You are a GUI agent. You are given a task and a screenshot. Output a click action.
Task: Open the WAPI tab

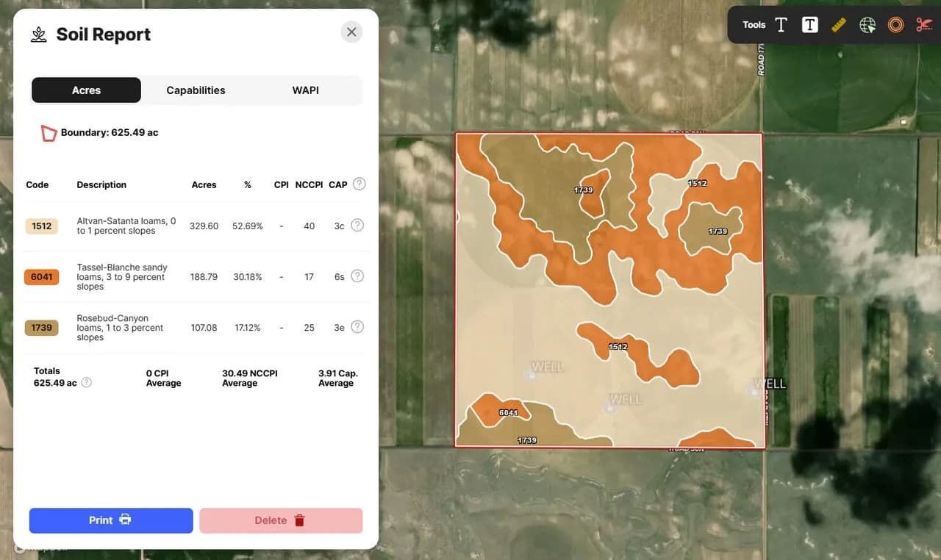(x=305, y=90)
